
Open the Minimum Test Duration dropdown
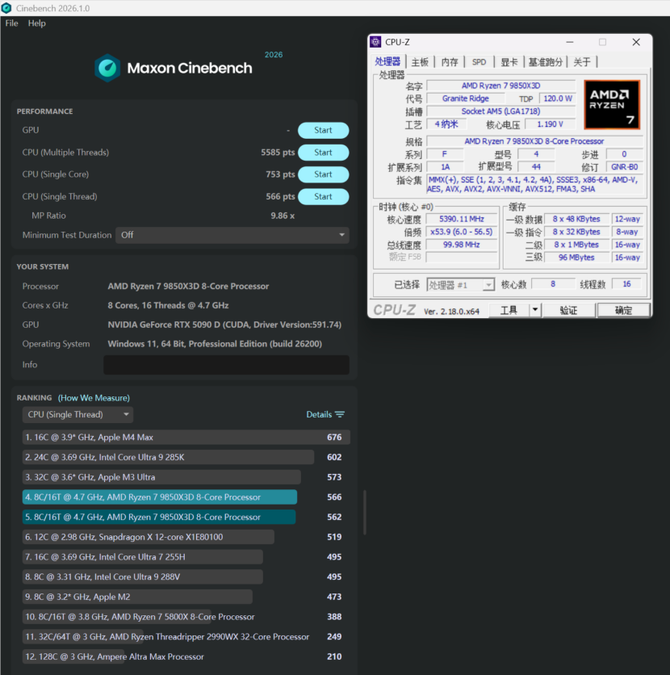pyautogui.click(x=232, y=235)
